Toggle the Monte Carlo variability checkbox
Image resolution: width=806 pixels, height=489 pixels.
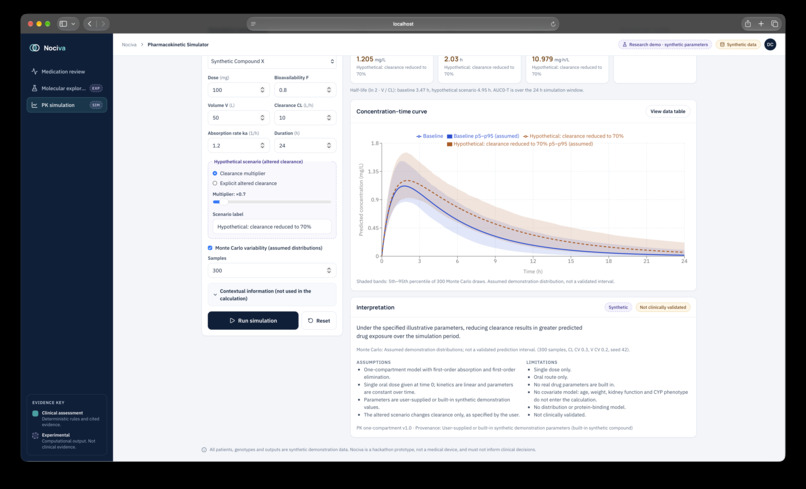[x=210, y=248]
